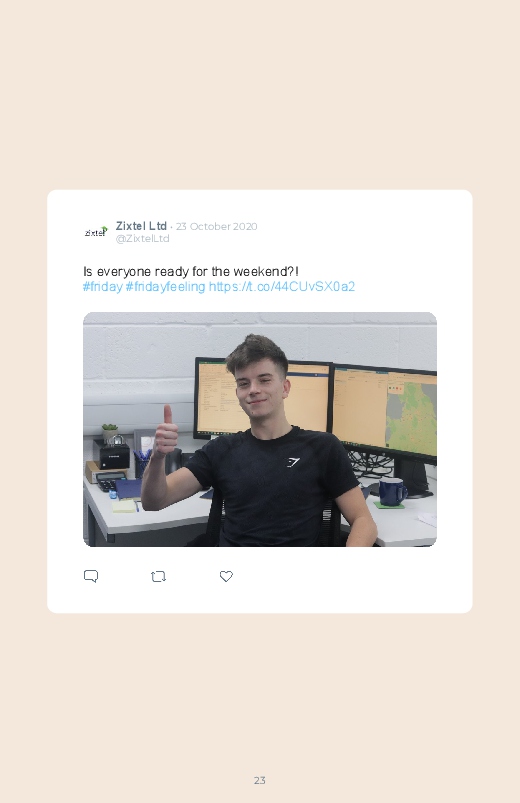Open the Zixtel logo avatar
This screenshot has width=520, height=803.
click(x=96, y=232)
